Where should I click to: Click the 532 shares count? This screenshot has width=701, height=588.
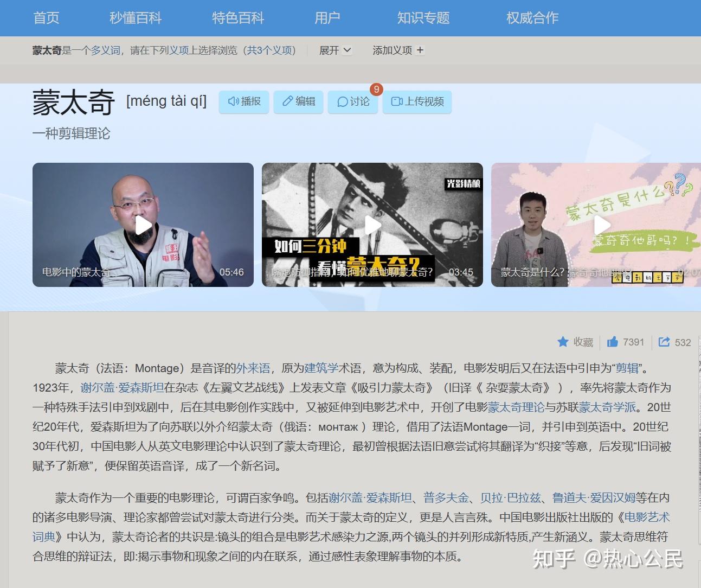pos(683,342)
